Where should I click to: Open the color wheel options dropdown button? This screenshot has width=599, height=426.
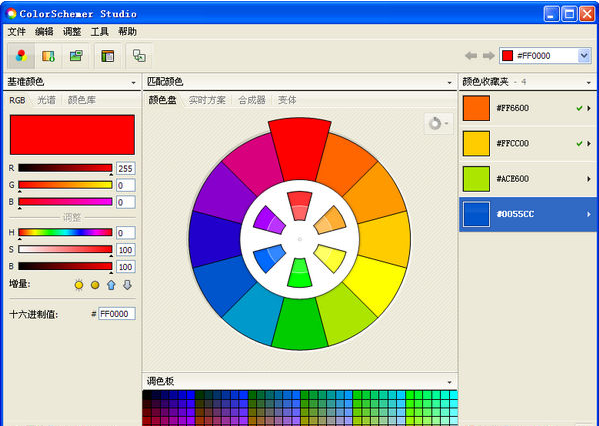tap(439, 123)
